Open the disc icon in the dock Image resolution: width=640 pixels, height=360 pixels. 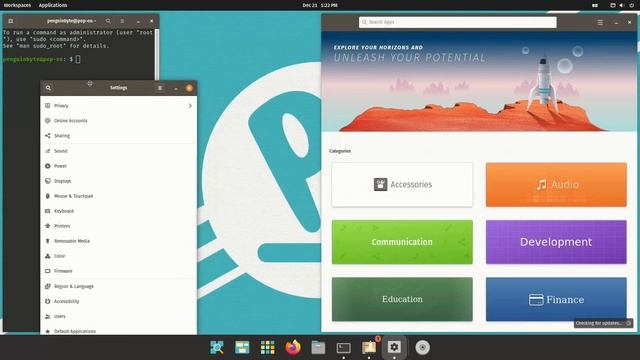pos(422,347)
